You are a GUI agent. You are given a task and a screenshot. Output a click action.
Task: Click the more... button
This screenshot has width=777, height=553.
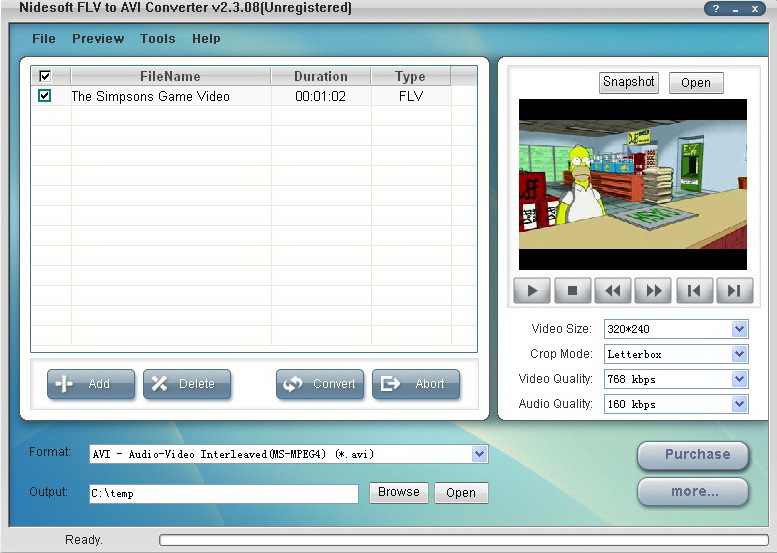click(693, 492)
